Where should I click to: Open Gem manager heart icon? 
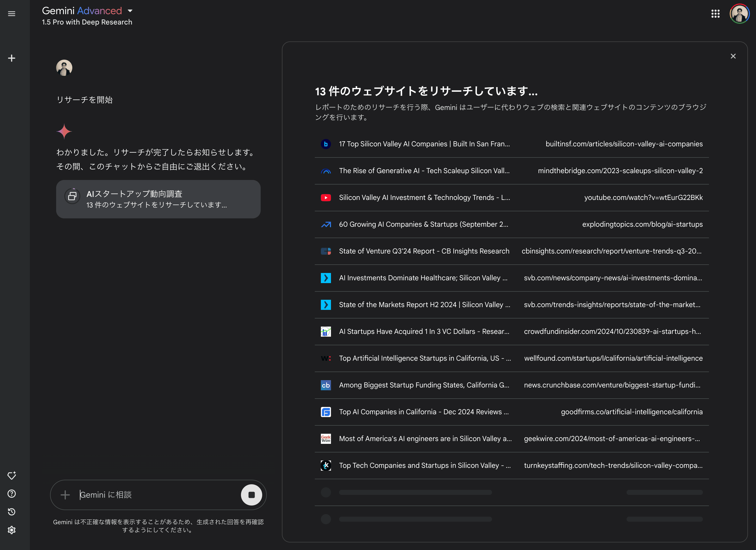click(x=12, y=475)
